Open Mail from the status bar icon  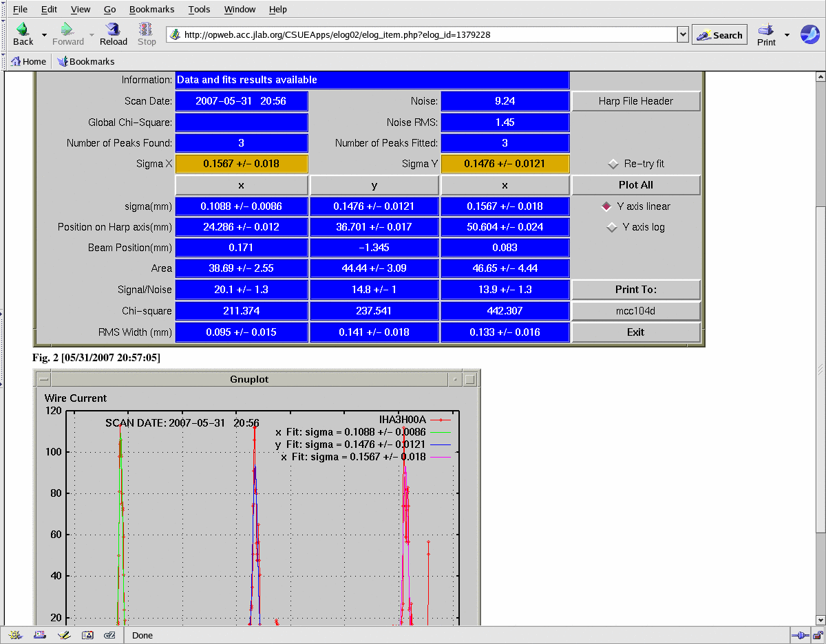click(x=39, y=635)
